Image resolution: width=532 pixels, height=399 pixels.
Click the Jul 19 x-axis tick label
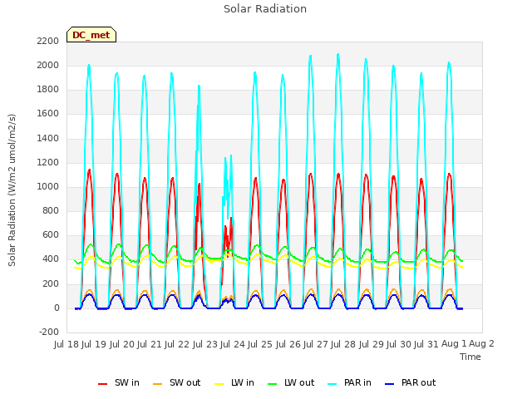[94, 344]
